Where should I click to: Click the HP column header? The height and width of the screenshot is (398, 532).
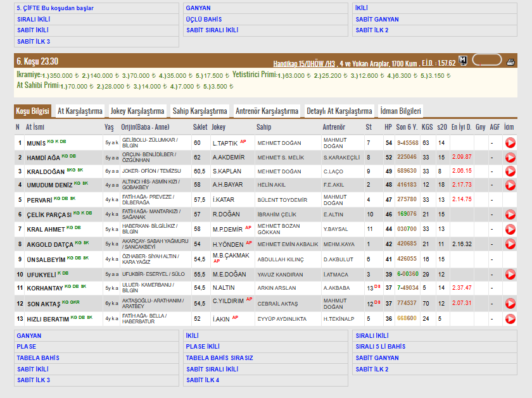point(388,127)
